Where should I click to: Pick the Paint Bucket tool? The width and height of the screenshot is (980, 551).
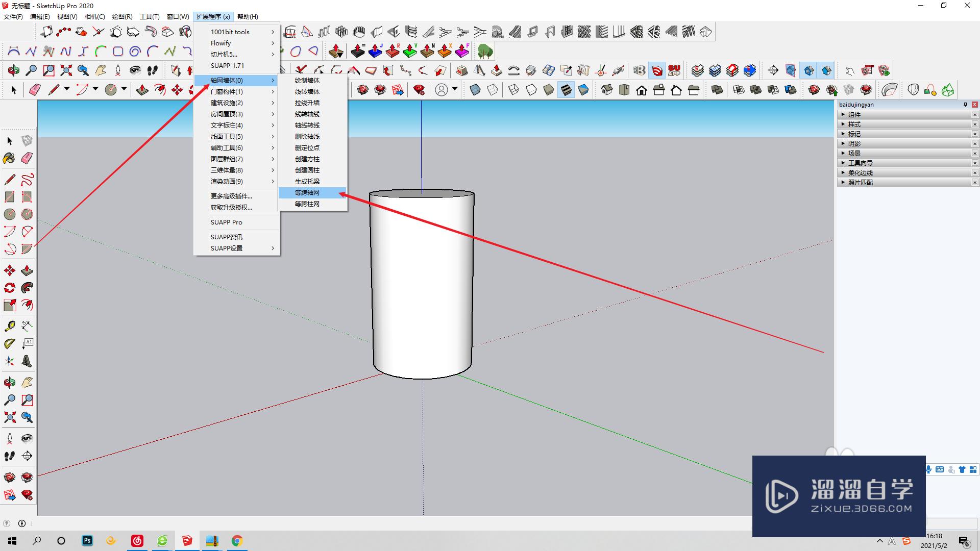(x=10, y=158)
